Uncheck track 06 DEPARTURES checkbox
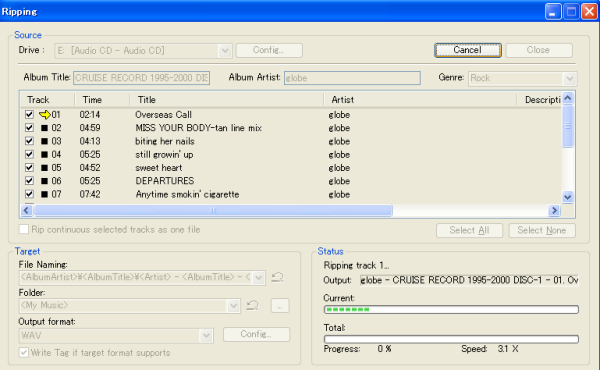The image size is (600, 370). [29, 181]
